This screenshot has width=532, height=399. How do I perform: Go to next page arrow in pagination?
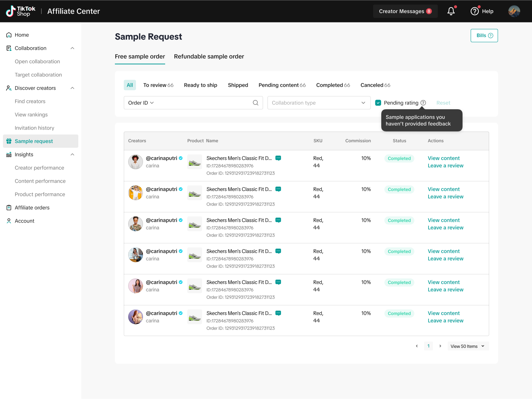pyautogui.click(x=440, y=346)
